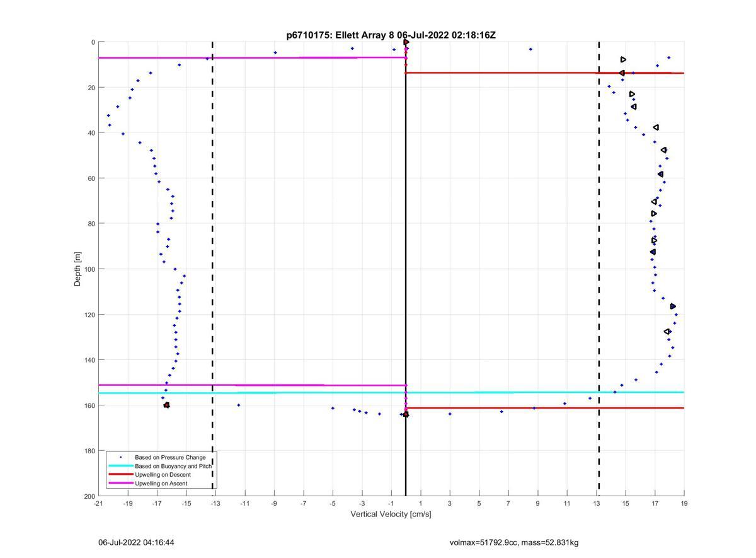Click x-axis tick label '15'
The height and width of the screenshot is (558, 756).
click(626, 503)
